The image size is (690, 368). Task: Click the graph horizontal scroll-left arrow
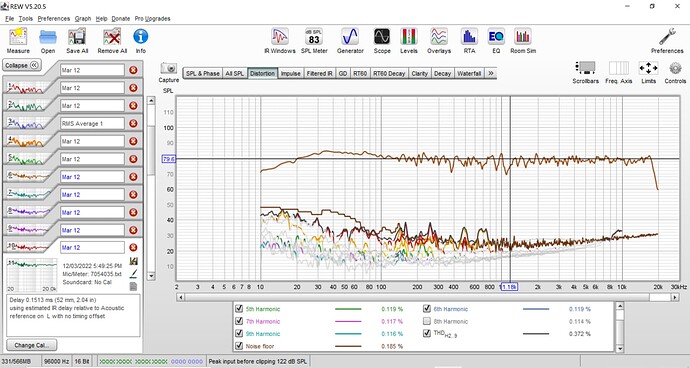pos(180,297)
